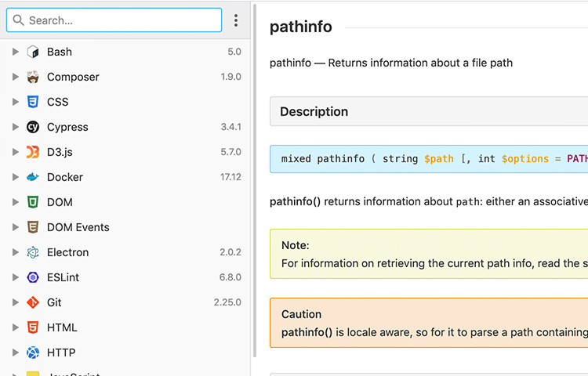Click the ESLint hexagon icon
The image size is (588, 376).
click(x=33, y=277)
